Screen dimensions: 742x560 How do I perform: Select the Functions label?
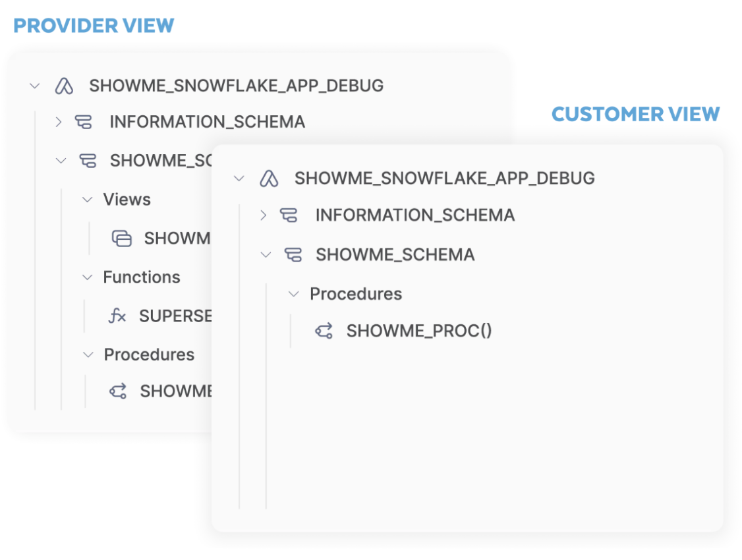click(142, 277)
